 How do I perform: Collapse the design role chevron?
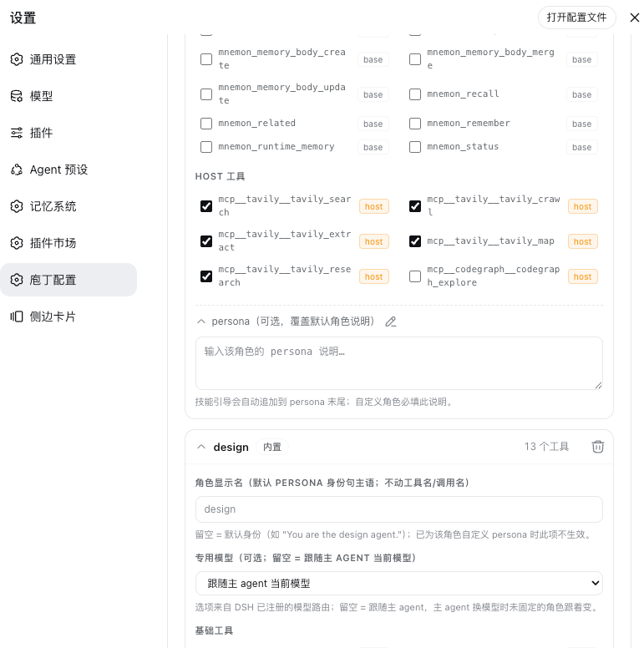(201, 447)
